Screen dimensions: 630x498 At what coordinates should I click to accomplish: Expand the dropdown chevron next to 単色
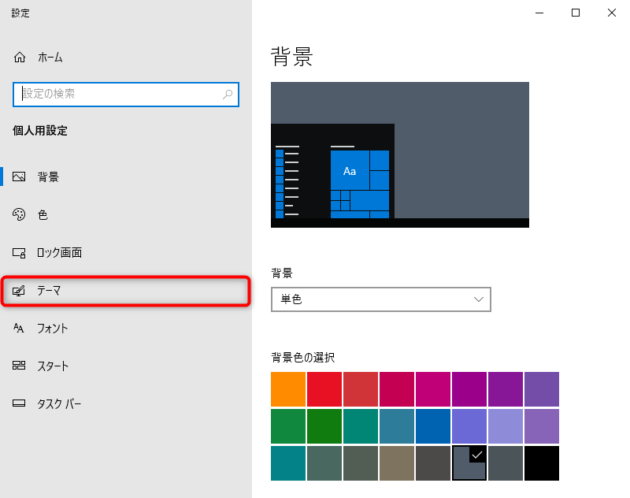click(478, 299)
